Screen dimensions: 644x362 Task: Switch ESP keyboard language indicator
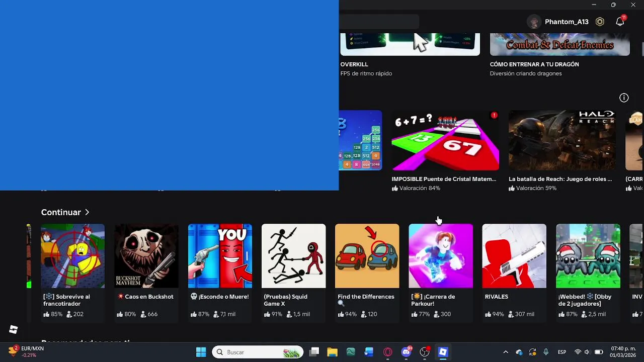(x=562, y=352)
